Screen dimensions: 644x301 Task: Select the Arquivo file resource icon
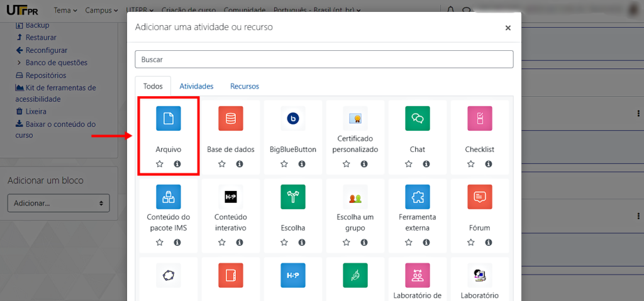pyautogui.click(x=169, y=118)
